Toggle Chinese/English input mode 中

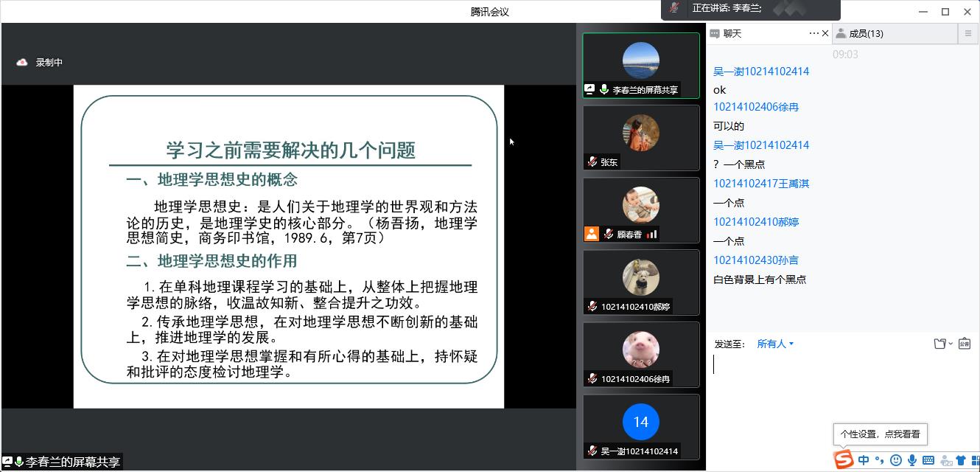(x=864, y=460)
